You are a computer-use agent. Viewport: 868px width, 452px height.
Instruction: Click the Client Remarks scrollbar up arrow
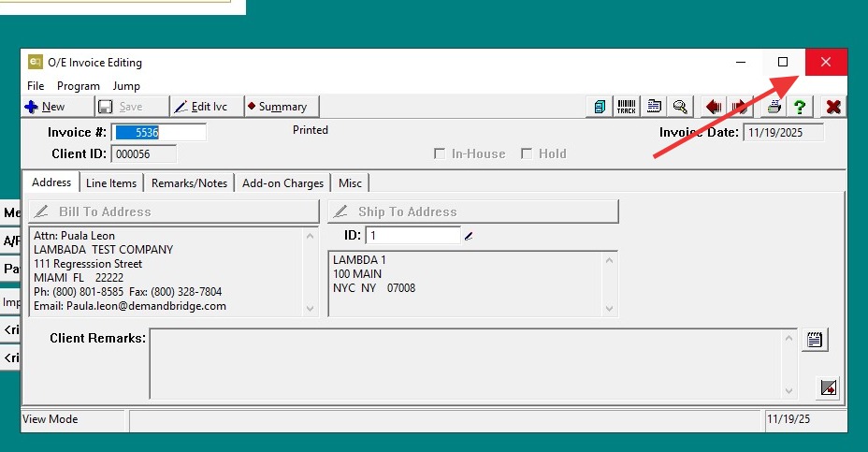click(788, 338)
